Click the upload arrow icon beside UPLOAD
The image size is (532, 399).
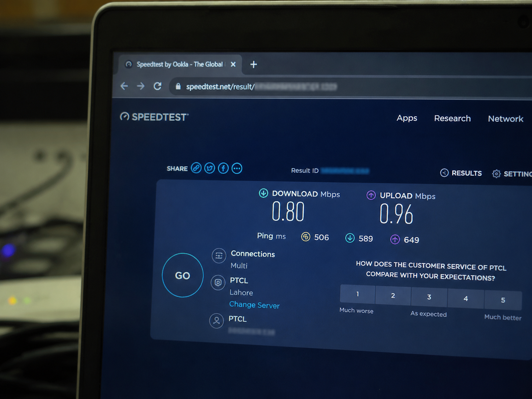[371, 195]
